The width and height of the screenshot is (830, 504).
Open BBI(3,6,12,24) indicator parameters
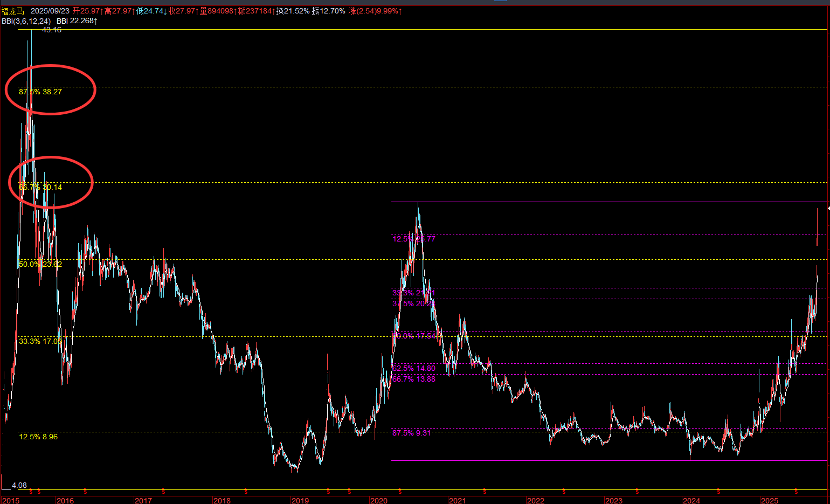(x=26, y=21)
